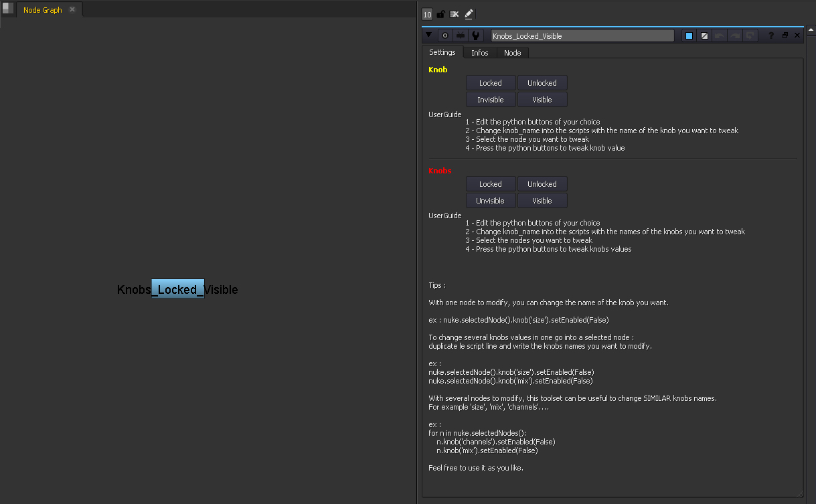Click the node name field Knobs_Locked_Visible

[582, 36]
